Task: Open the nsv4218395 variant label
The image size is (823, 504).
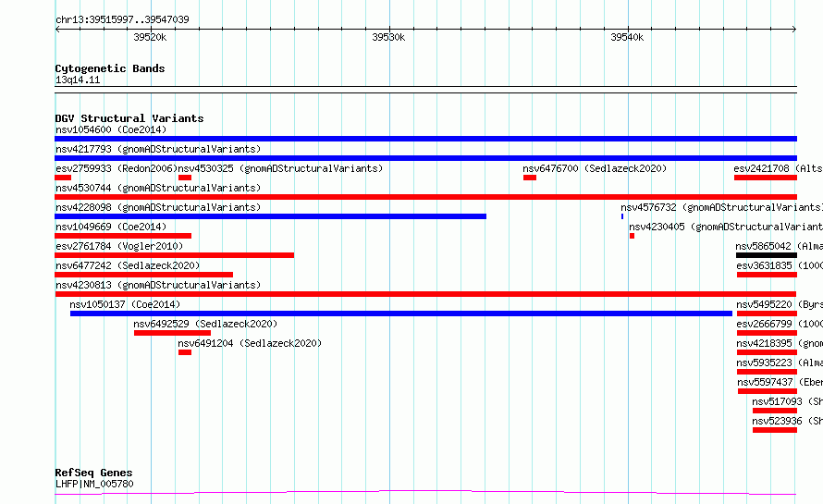Action: (x=780, y=343)
